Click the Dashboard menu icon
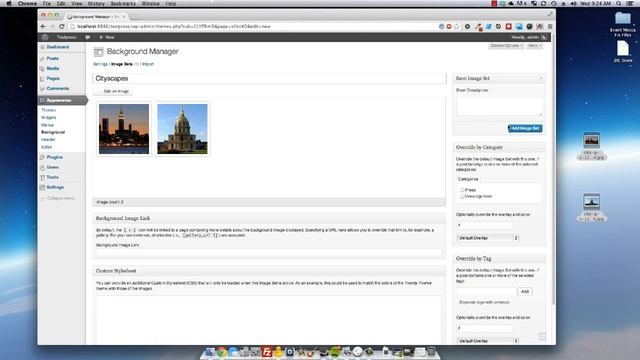 pos(42,47)
